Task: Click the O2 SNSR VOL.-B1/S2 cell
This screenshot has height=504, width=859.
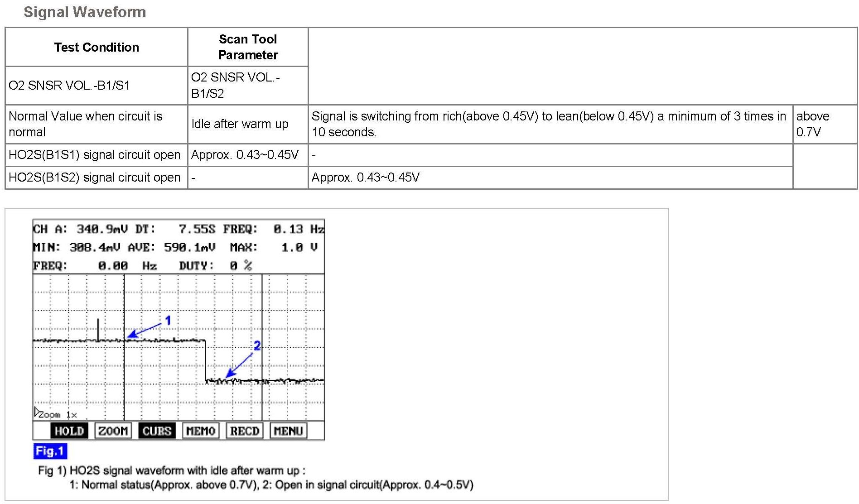Action: click(x=248, y=86)
